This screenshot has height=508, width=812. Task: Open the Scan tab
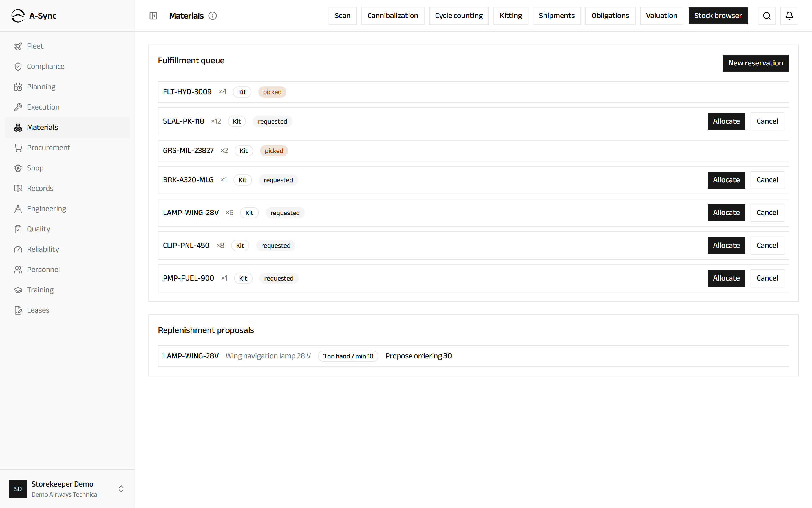pyautogui.click(x=343, y=16)
